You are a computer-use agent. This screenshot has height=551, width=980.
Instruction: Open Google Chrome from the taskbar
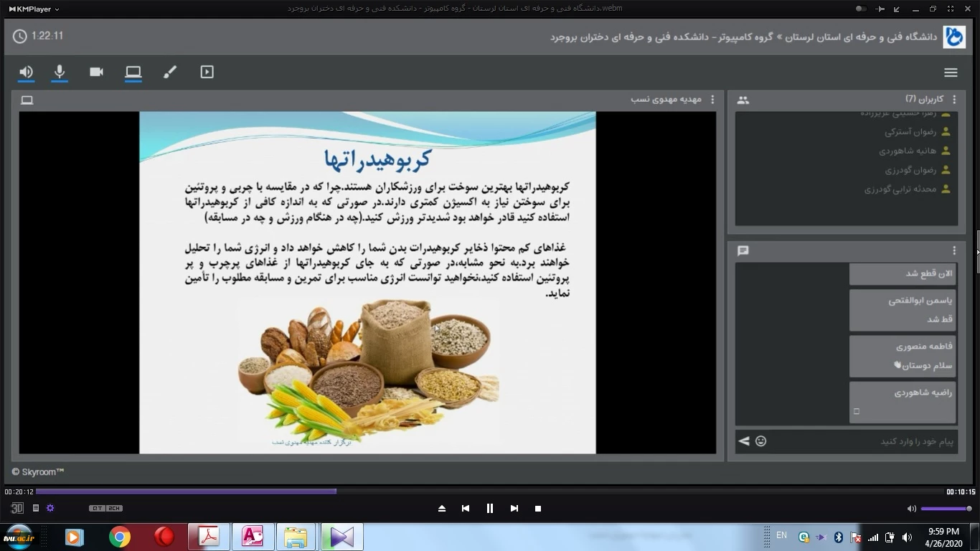(120, 537)
